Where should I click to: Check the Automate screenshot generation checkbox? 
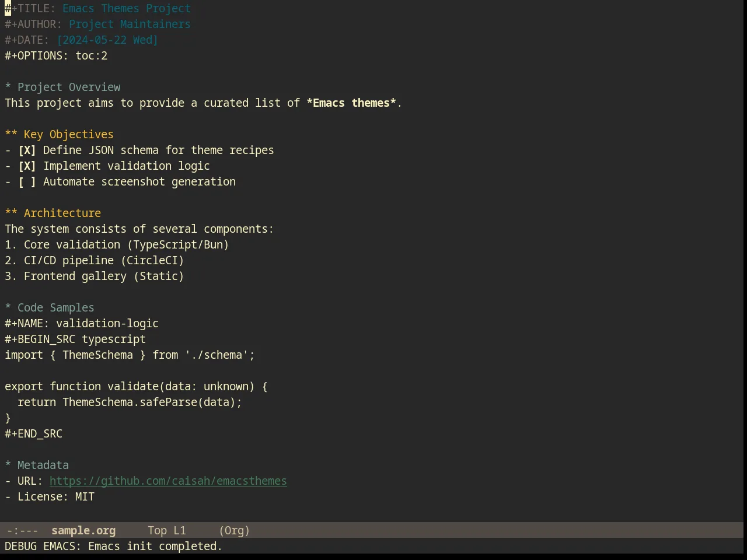click(27, 182)
